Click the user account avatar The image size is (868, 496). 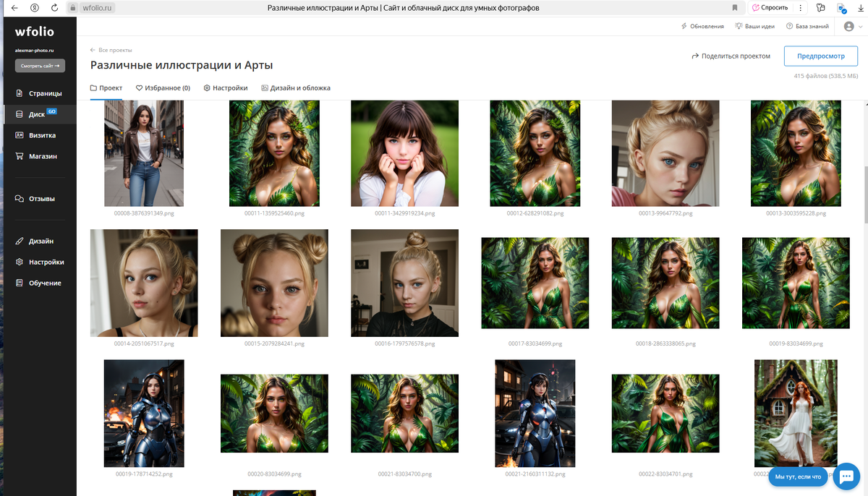tap(848, 26)
